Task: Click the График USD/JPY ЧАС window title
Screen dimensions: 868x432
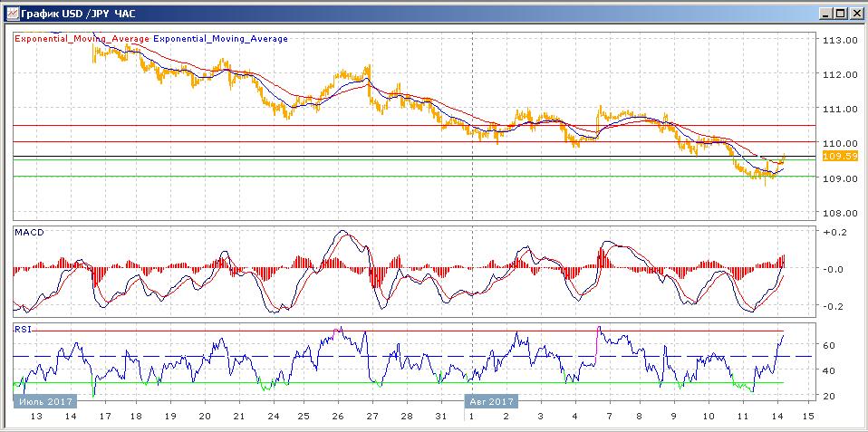Action: 76,14
